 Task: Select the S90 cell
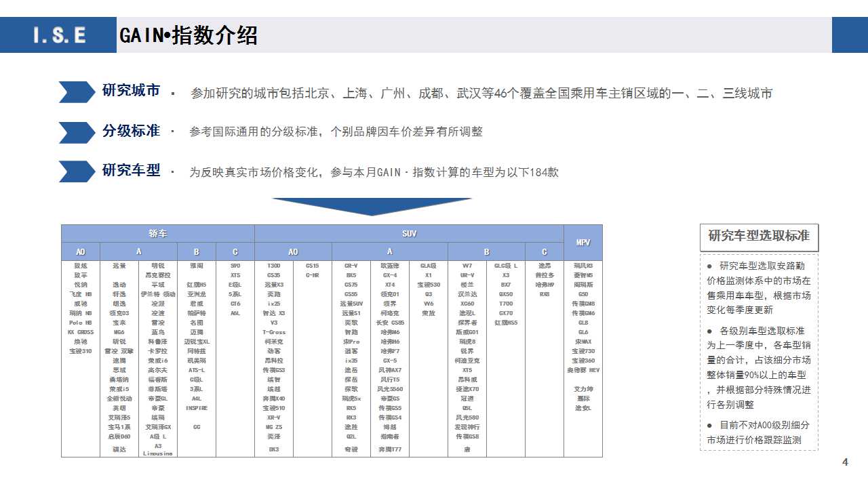[235, 266]
